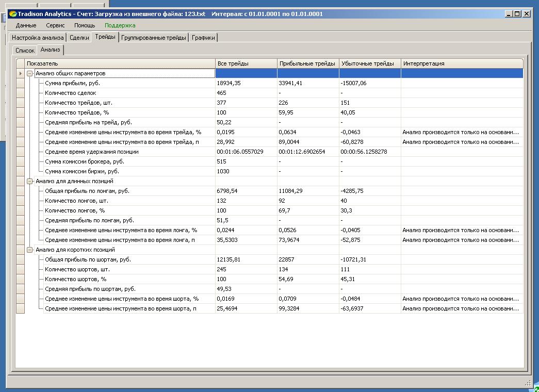Image resolution: width=539 pixels, height=392 pixels.
Task: Switch to the Сделки tab
Action: pyautogui.click(x=79, y=38)
